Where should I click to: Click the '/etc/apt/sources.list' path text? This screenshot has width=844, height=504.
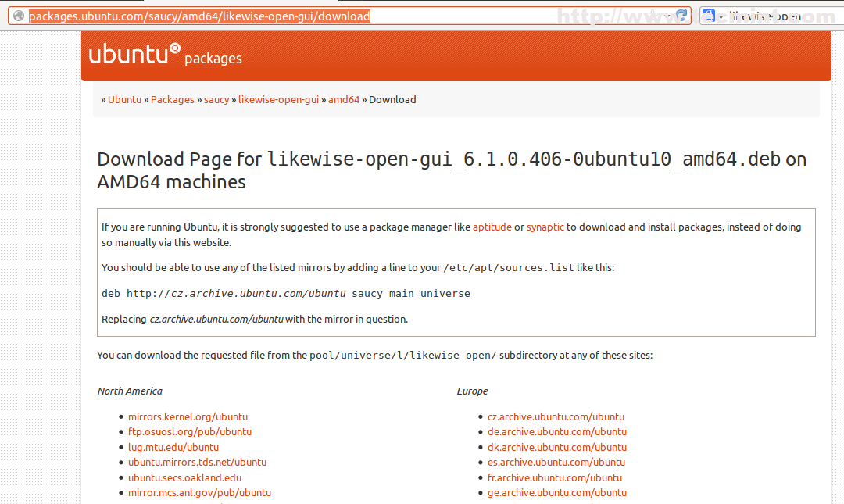tap(508, 267)
